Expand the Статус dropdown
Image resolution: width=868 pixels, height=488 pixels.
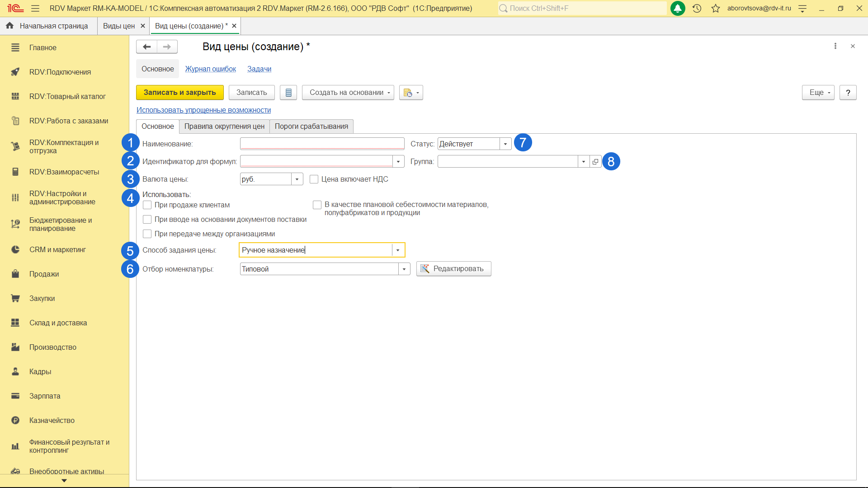(x=505, y=144)
